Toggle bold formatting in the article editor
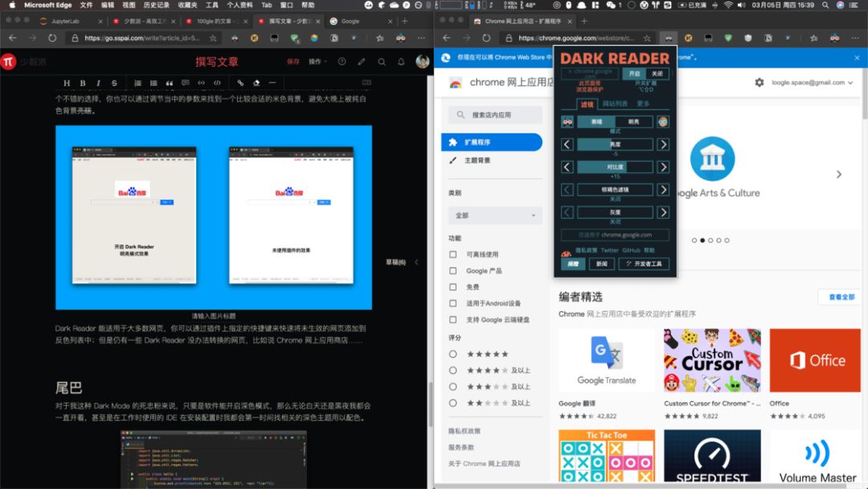Screen dimensions: 868x489 pyautogui.click(x=83, y=83)
